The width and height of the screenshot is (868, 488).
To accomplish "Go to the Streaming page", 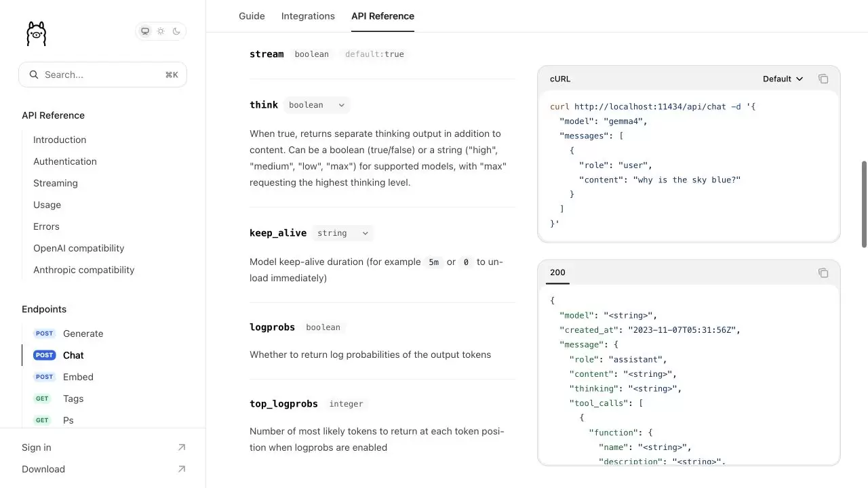I will [x=56, y=183].
